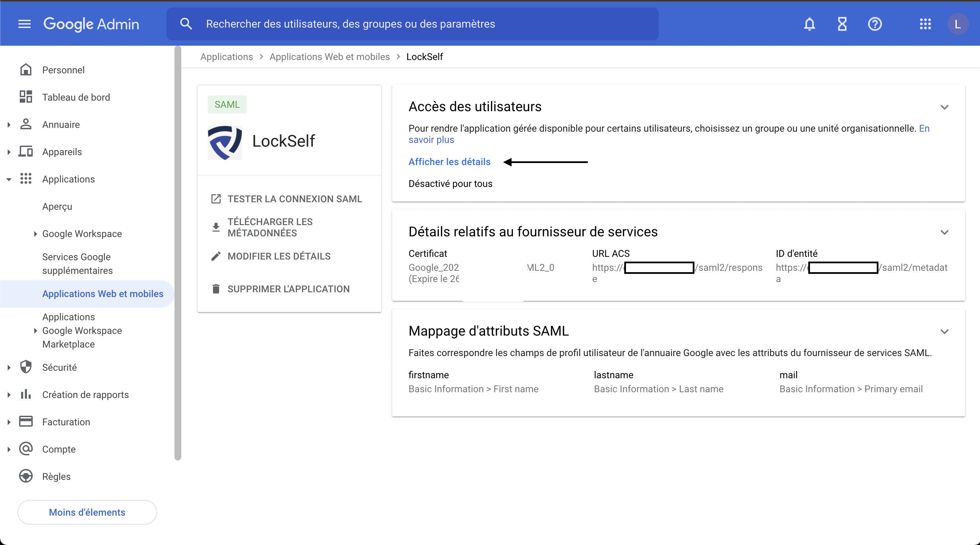Click the En savoir plus link
This screenshot has height=545, width=980.
[431, 139]
